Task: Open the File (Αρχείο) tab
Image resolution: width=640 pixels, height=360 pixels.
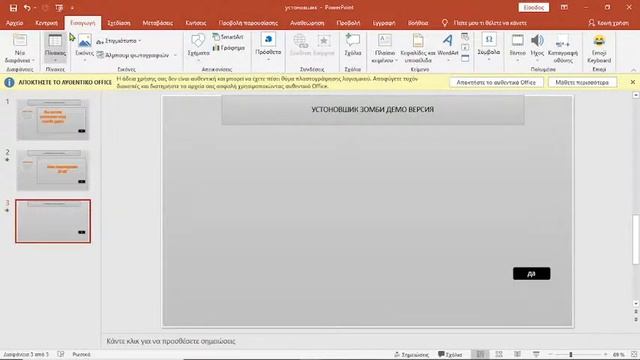Action: coord(14,23)
